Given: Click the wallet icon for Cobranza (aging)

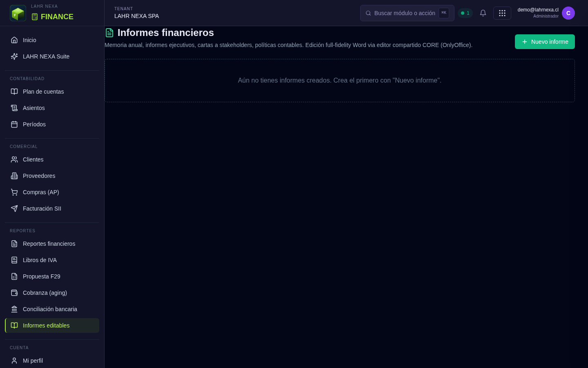Looking at the screenshot, I should [14, 293].
